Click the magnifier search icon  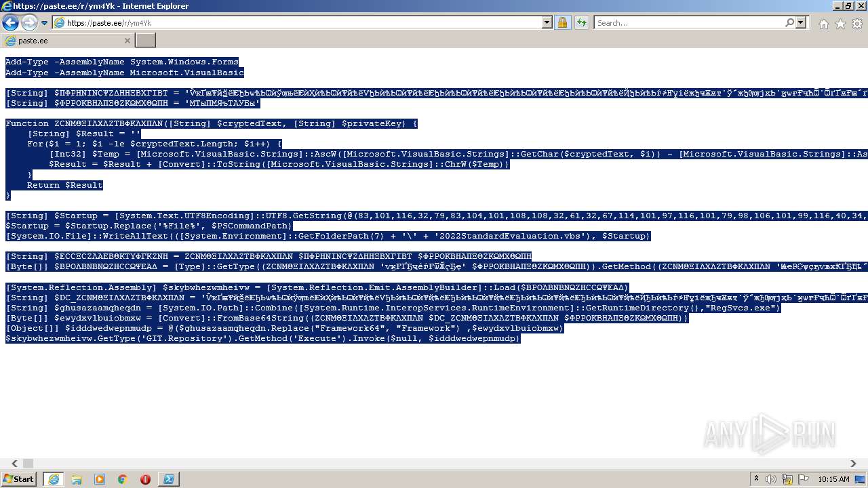pyautogui.click(x=789, y=23)
